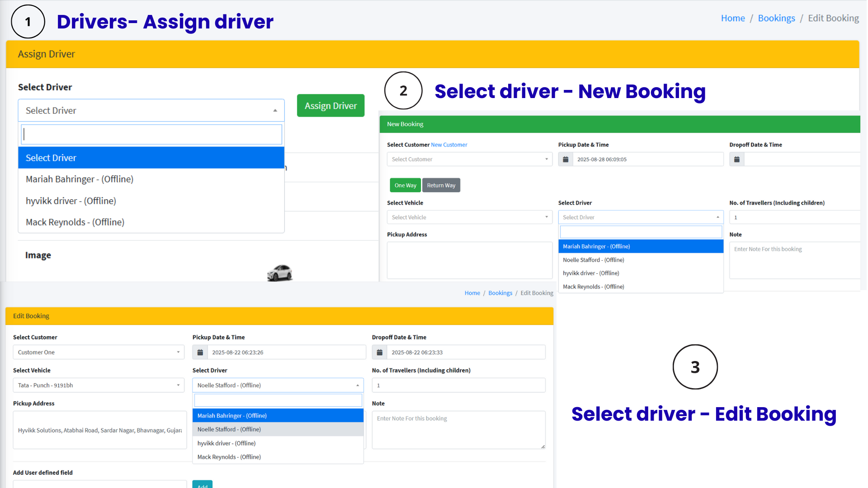
Task: Click the Pickup Address box in New Booking
Action: point(469,260)
